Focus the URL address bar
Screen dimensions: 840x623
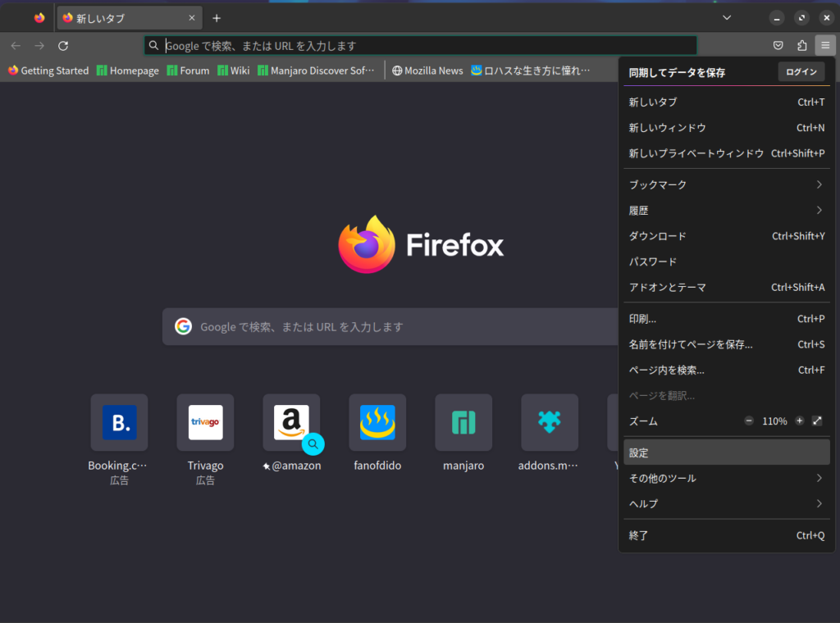[421, 46]
